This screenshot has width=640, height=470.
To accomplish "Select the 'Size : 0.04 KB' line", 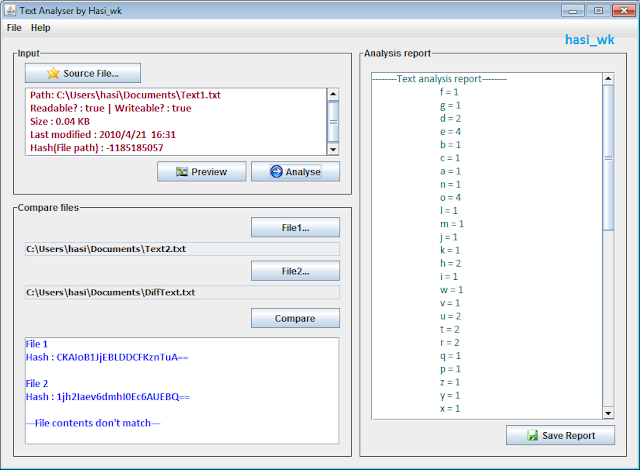I will point(60,121).
